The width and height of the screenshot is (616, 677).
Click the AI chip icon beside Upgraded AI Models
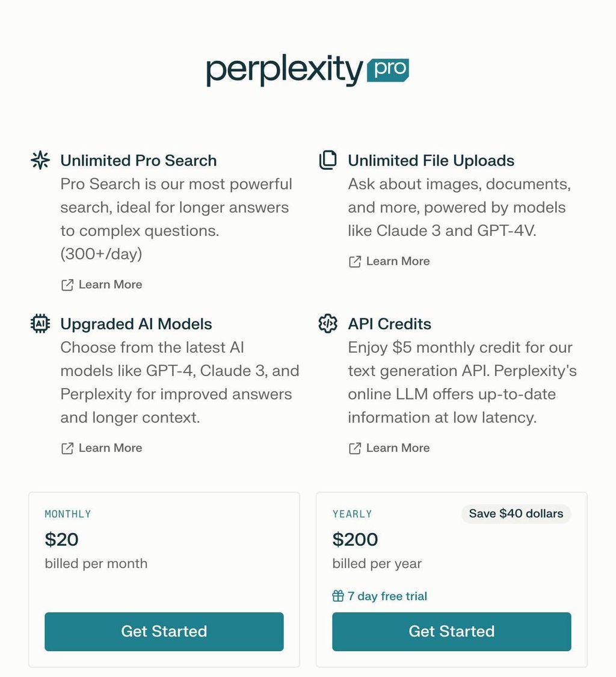tap(40, 323)
